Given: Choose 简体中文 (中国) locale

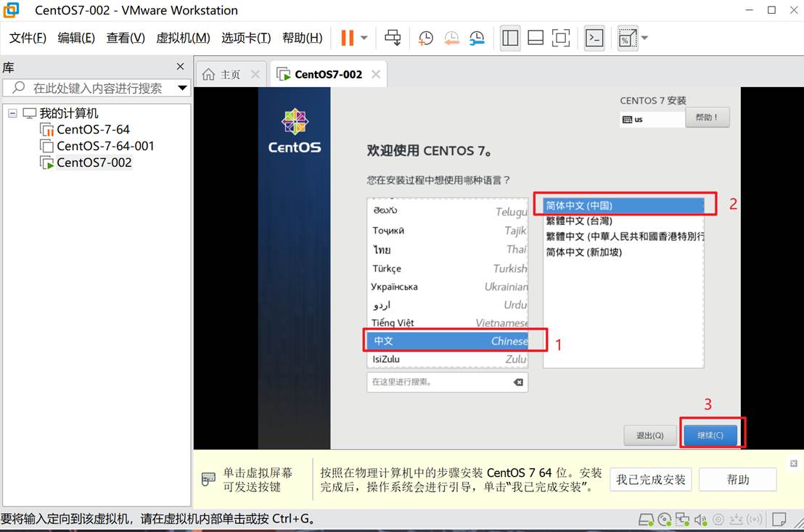Looking at the screenshot, I should pos(623,205).
